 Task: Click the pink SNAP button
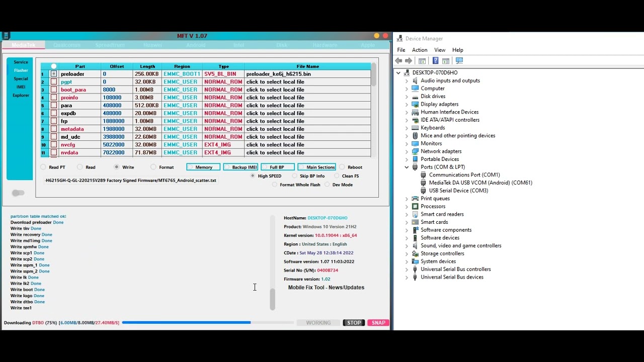pyautogui.click(x=378, y=323)
